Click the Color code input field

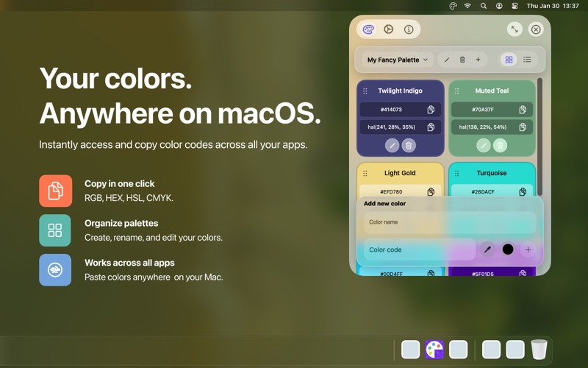click(x=420, y=250)
